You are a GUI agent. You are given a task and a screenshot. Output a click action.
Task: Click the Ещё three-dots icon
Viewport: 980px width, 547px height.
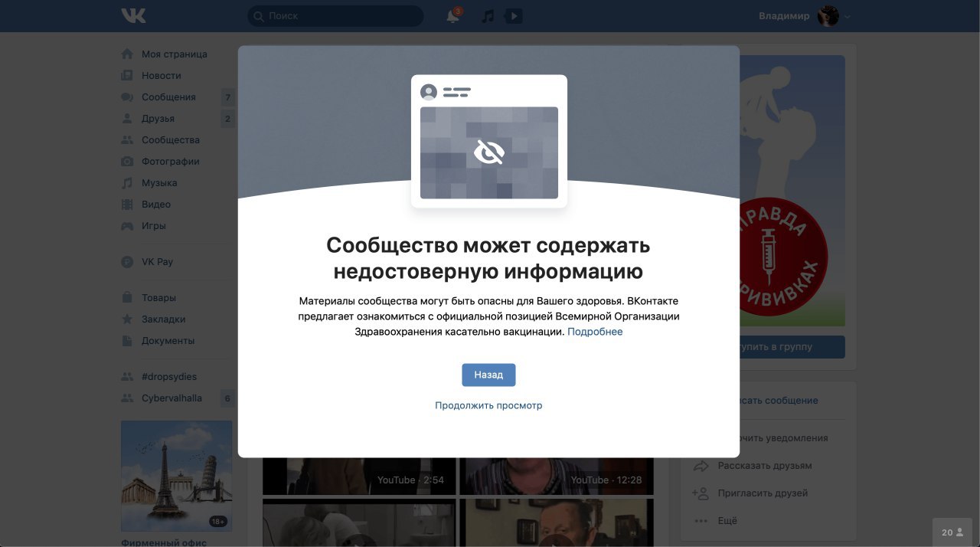[701, 521]
